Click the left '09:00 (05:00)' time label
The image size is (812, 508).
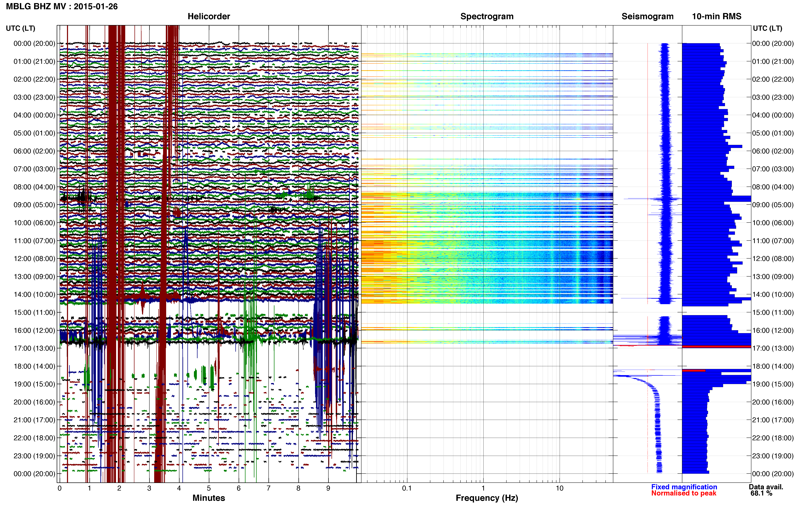point(34,205)
